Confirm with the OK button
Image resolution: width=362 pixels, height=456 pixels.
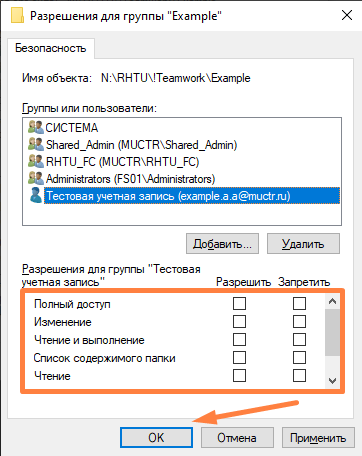pyautogui.click(x=156, y=437)
